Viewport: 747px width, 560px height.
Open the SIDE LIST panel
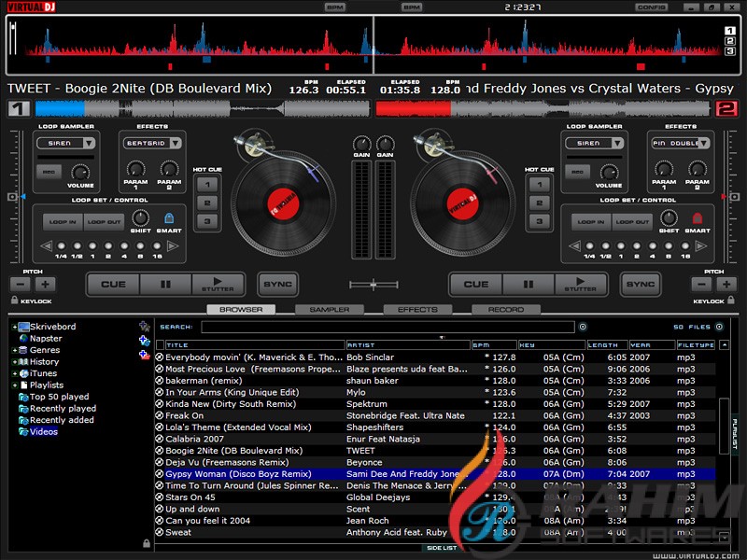[441, 548]
